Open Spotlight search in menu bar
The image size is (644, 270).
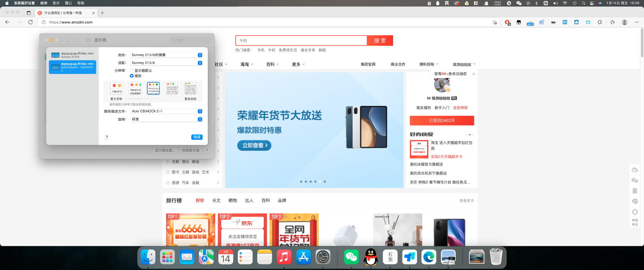[584, 3]
